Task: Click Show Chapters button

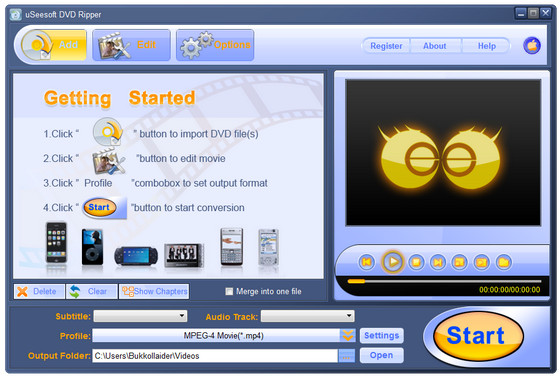Action: [x=154, y=292]
